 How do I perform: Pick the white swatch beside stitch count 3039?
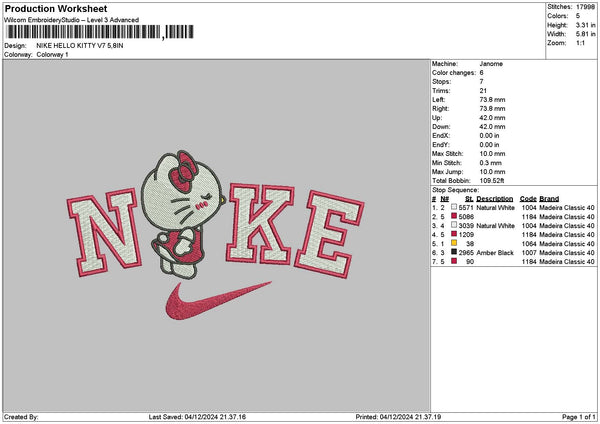pyautogui.click(x=454, y=225)
